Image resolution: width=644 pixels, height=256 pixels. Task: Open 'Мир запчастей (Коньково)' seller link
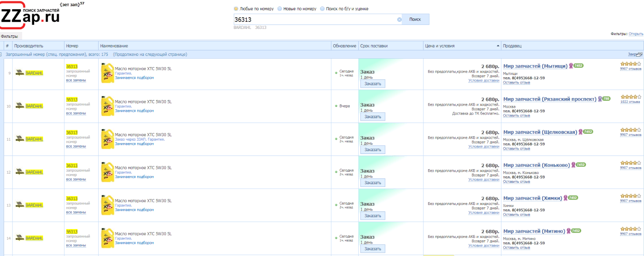click(x=537, y=165)
